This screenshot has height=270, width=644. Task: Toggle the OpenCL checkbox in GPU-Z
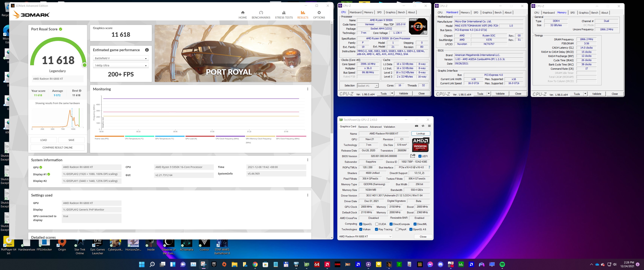pos(361,224)
